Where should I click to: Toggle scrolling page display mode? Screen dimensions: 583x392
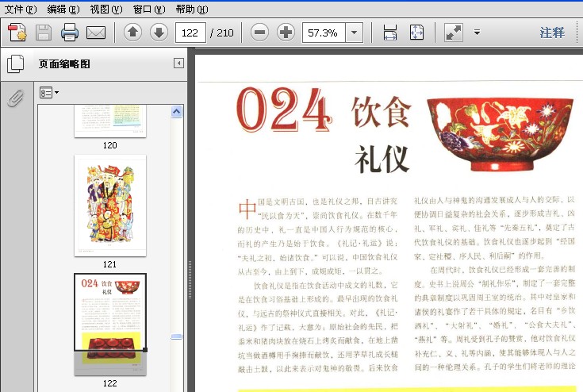tap(389, 33)
